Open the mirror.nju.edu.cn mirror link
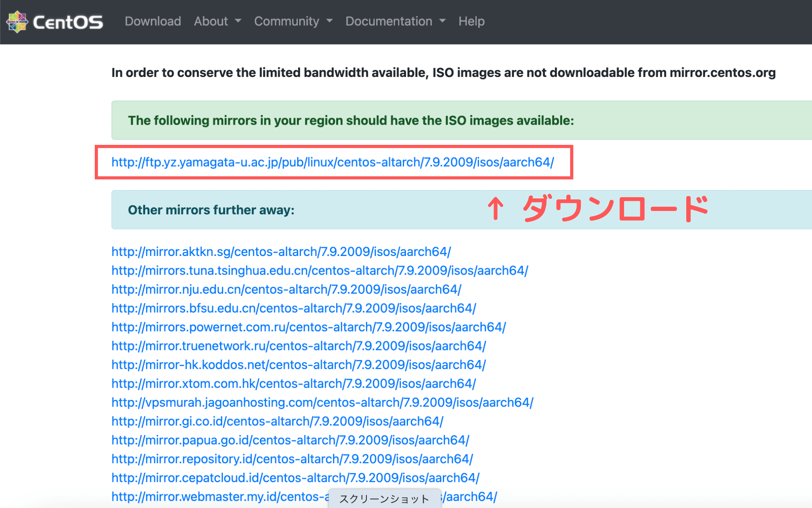Viewport: 812px width, 508px height. (286, 289)
